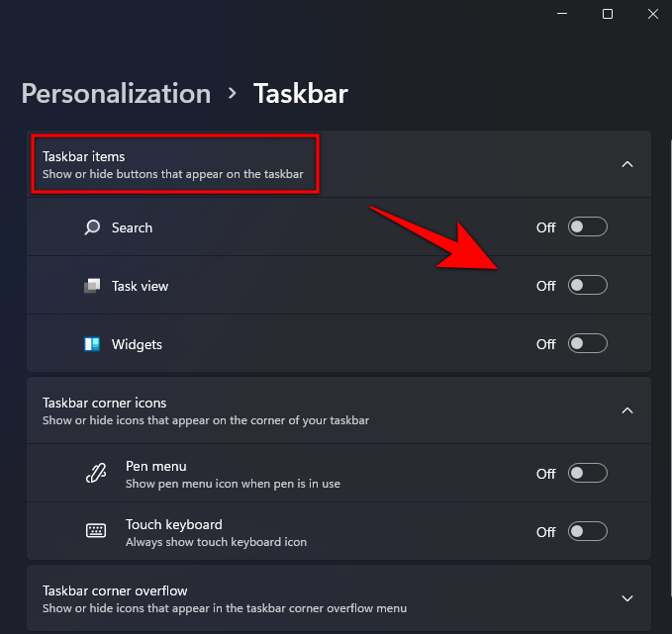Maximize the Settings window
The width and height of the screenshot is (672, 634).
coord(608,14)
